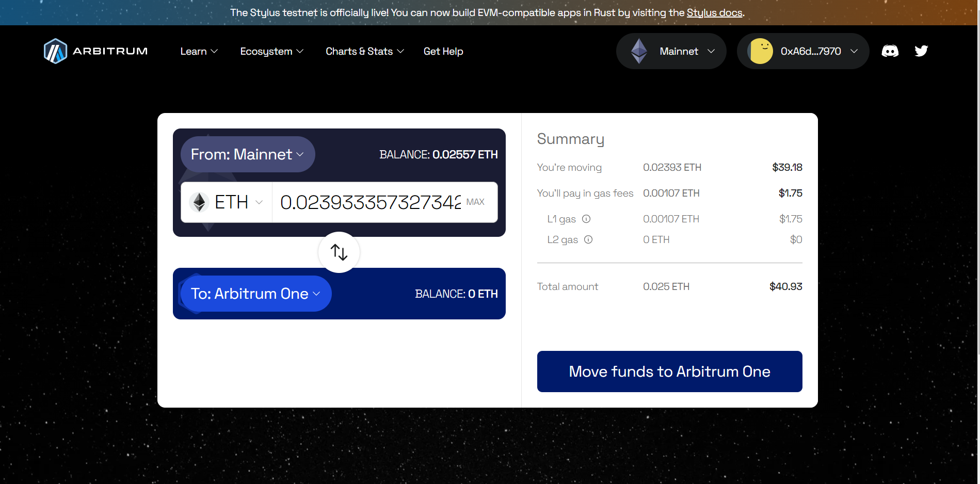Click the MAX amount button
The width and height of the screenshot is (980, 484).
coord(475,202)
